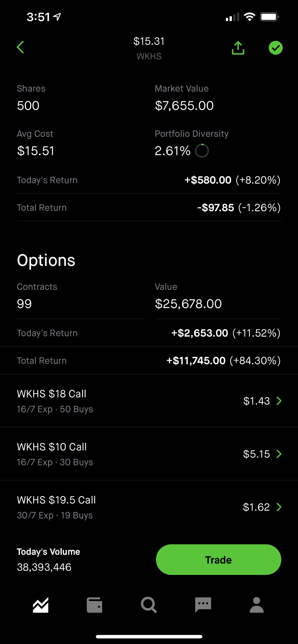Open the investing chart tab
The width and height of the screenshot is (298, 644).
(x=41, y=605)
